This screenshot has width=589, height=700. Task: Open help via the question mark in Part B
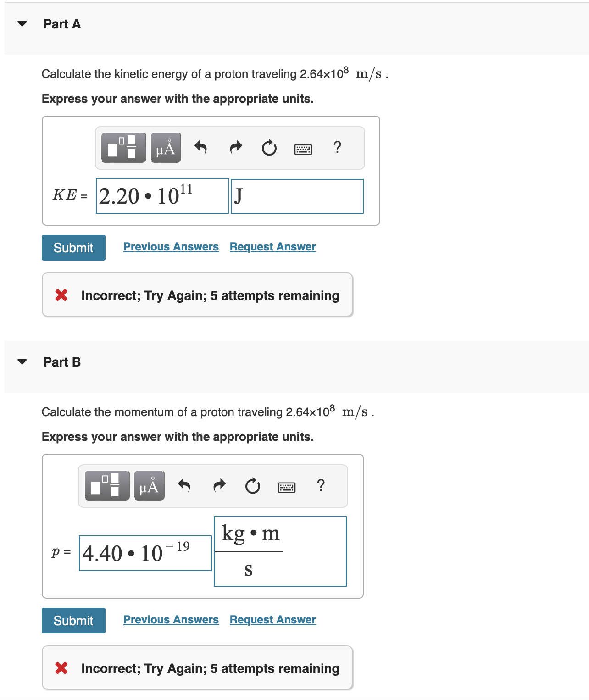[321, 486]
